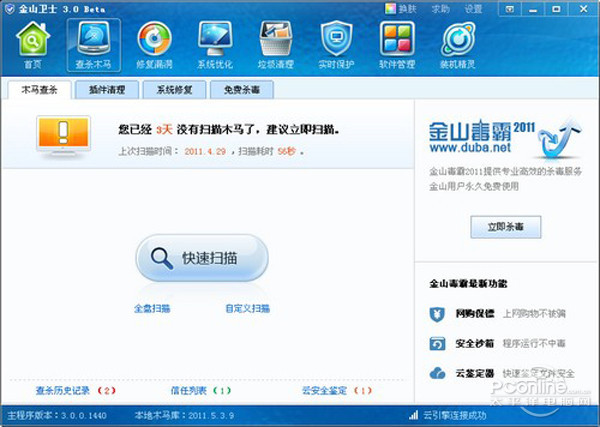Click the 金山卫士 shield logo in title bar
Image resolution: width=600 pixels, height=427 pixels.
point(9,9)
